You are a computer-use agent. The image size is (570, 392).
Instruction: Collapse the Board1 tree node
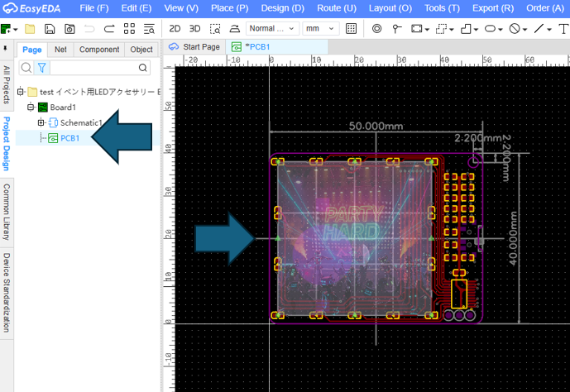(x=31, y=107)
